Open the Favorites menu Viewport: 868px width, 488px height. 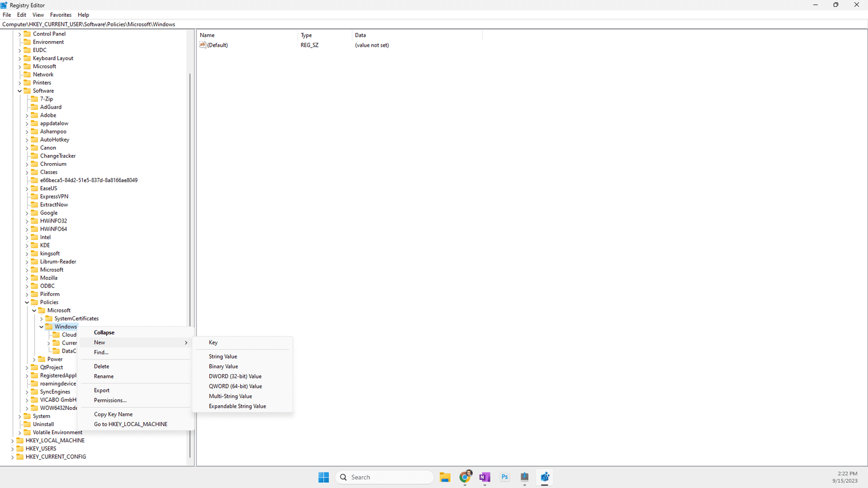(60, 15)
